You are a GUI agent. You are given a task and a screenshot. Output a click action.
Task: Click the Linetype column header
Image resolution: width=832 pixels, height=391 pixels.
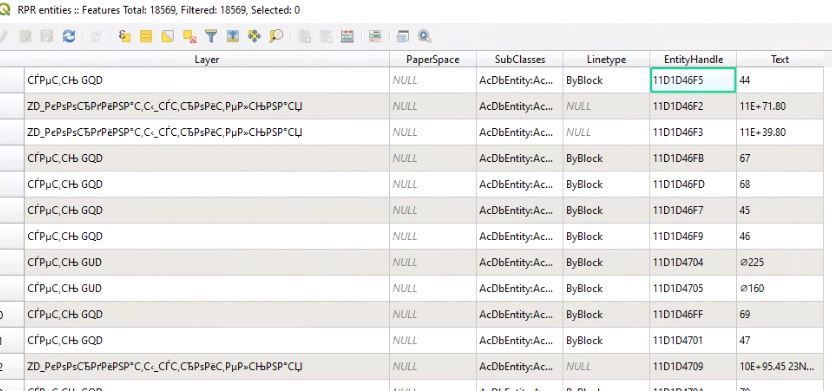click(606, 59)
